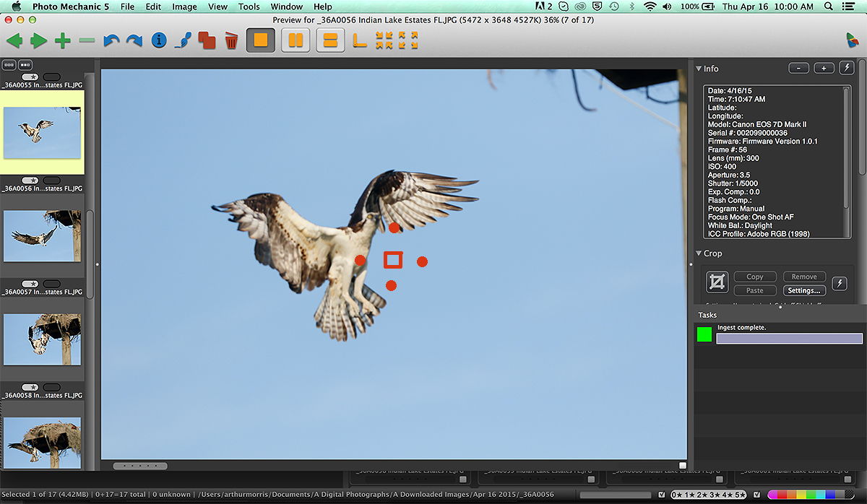
Task: Click the plus button in Info panel
Action: click(x=824, y=68)
